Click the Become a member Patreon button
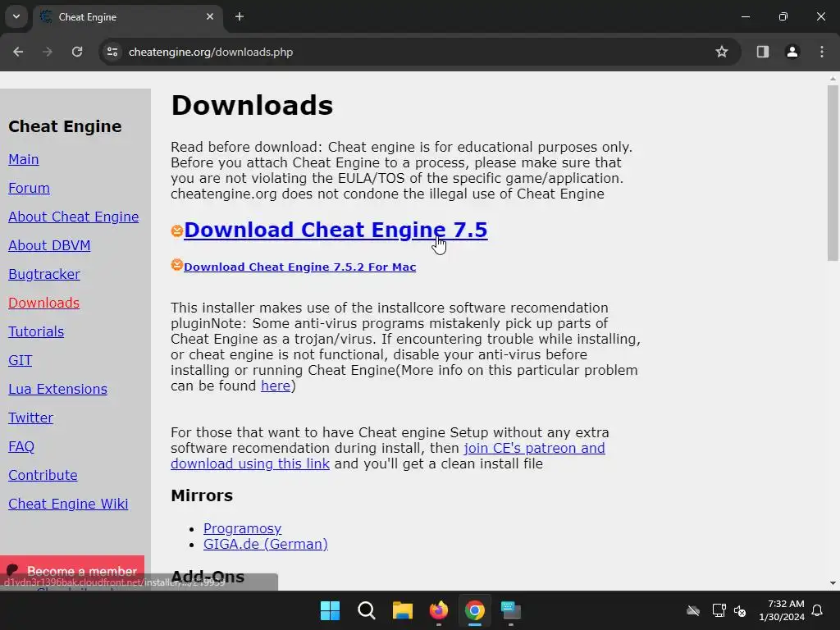 pos(72,569)
